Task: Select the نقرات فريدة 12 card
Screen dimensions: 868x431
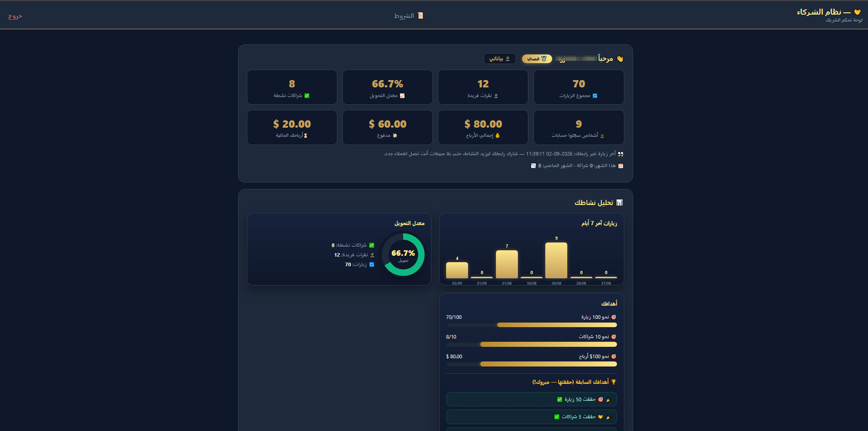Action: pyautogui.click(x=483, y=87)
